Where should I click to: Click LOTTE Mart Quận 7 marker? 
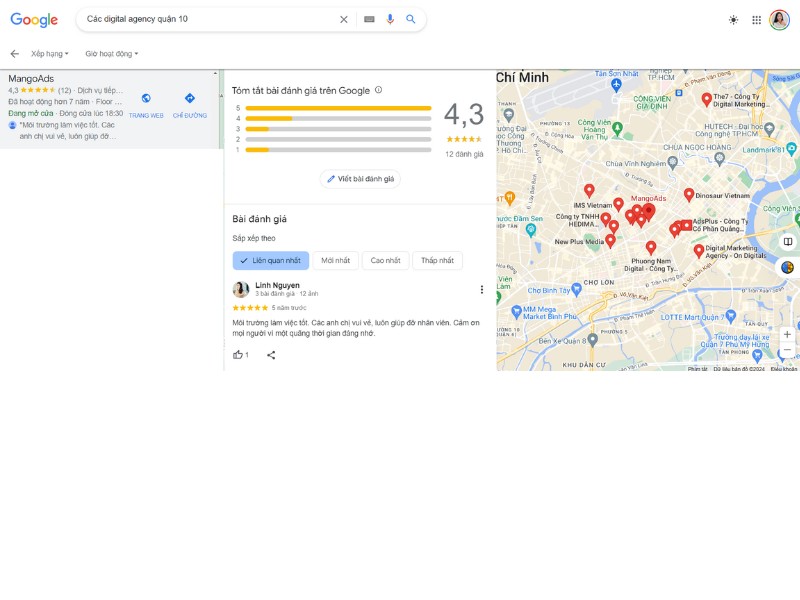tap(731, 316)
